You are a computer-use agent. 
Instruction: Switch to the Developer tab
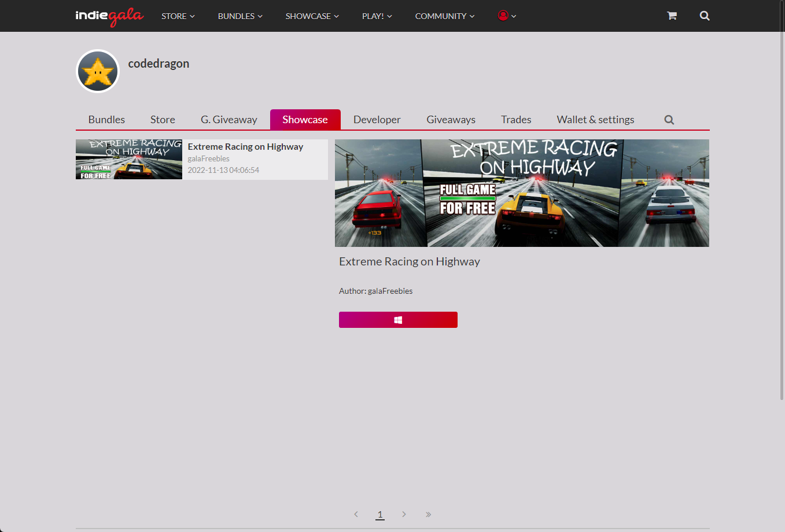coord(377,120)
